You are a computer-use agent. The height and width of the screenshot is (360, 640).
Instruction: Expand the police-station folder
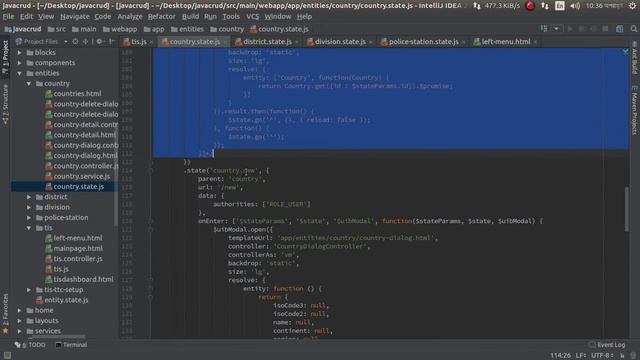[29, 218]
